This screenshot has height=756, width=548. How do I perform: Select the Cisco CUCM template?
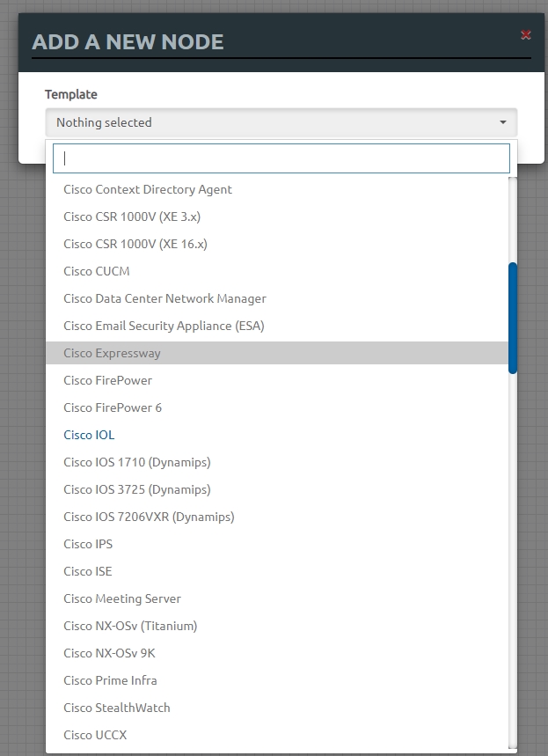click(277, 271)
